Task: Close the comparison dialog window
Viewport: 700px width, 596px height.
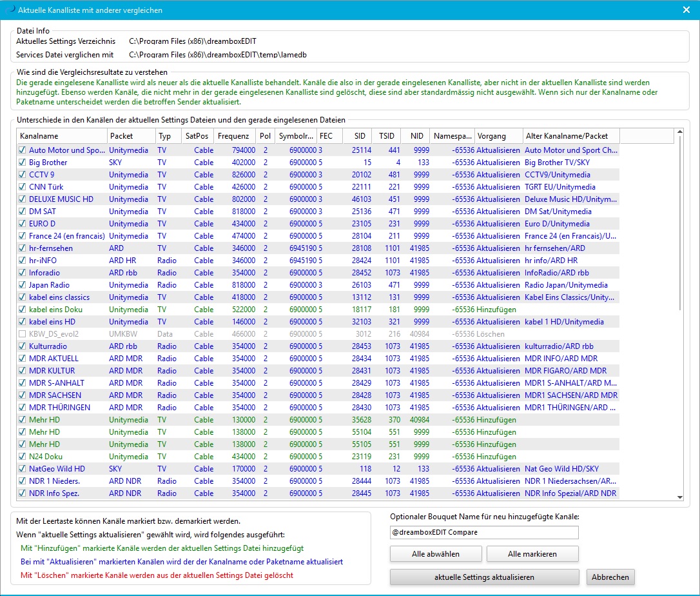Action: 686,10
